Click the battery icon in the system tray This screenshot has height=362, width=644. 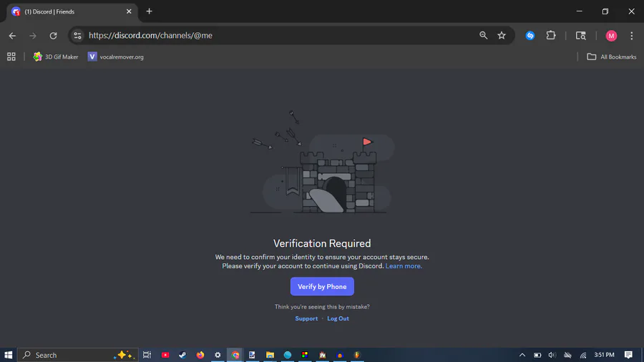pos(537,355)
